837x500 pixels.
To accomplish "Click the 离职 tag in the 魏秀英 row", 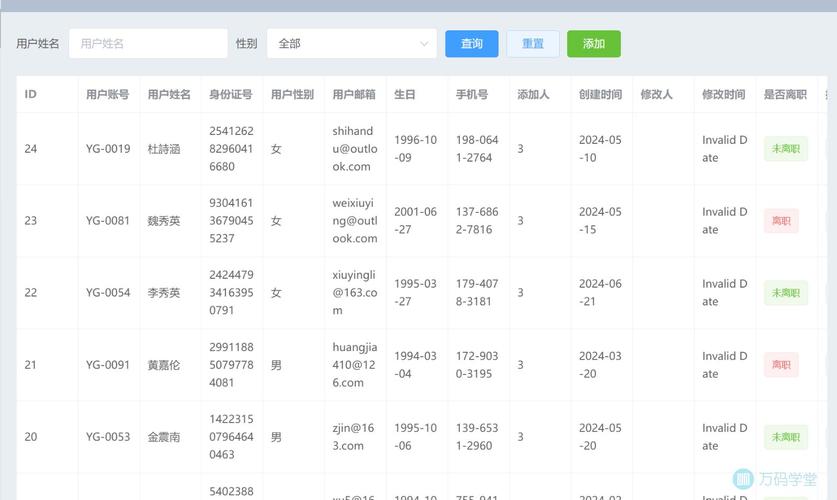I will pyautogui.click(x=781, y=221).
